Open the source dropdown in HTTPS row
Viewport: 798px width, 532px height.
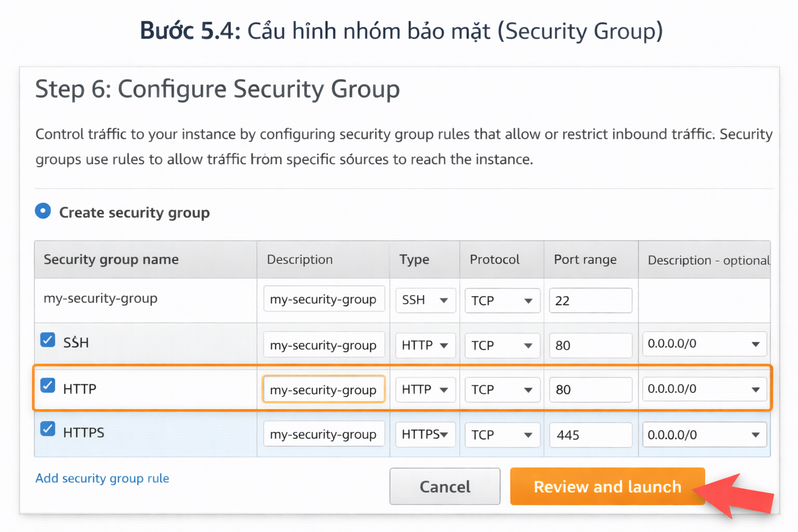pyautogui.click(x=704, y=435)
